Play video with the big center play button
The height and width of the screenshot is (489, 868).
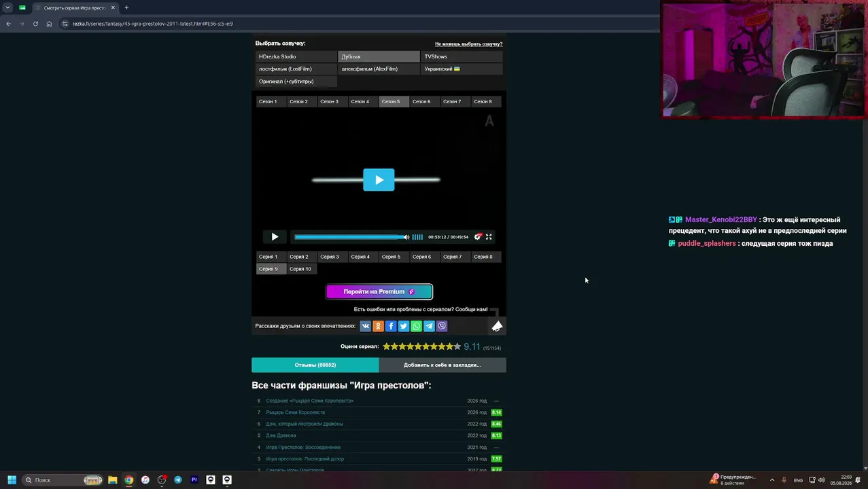(x=379, y=180)
